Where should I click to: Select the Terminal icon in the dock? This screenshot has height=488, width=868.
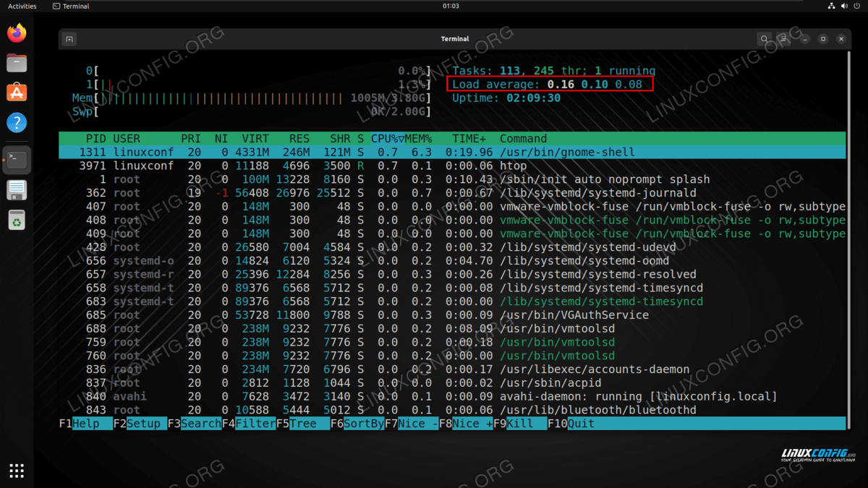[x=17, y=160]
